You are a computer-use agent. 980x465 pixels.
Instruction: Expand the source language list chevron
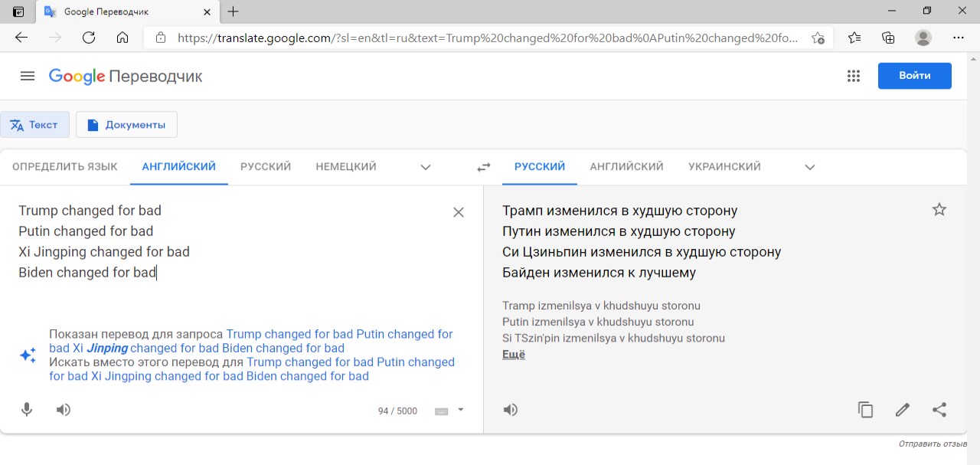click(x=426, y=167)
